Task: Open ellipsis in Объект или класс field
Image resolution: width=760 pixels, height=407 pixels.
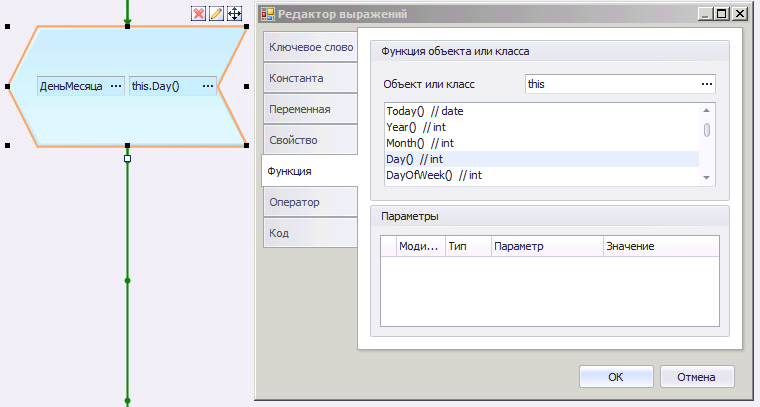Action: click(707, 84)
